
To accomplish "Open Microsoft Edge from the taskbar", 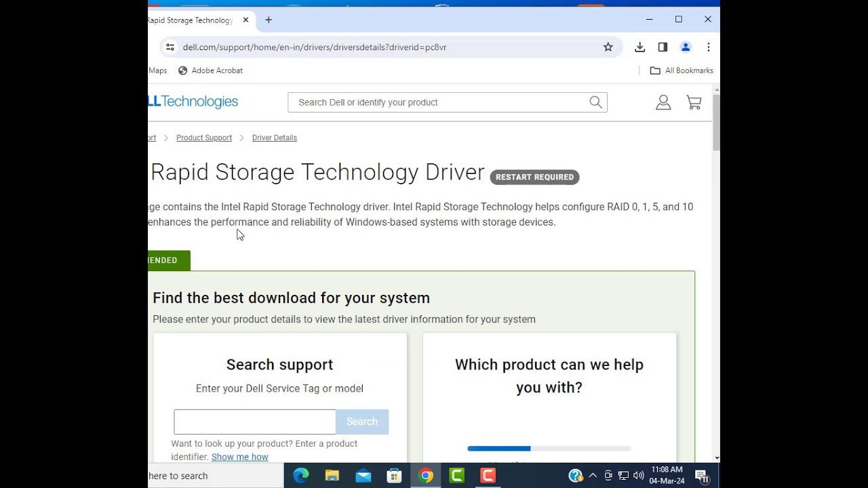I will [x=301, y=476].
